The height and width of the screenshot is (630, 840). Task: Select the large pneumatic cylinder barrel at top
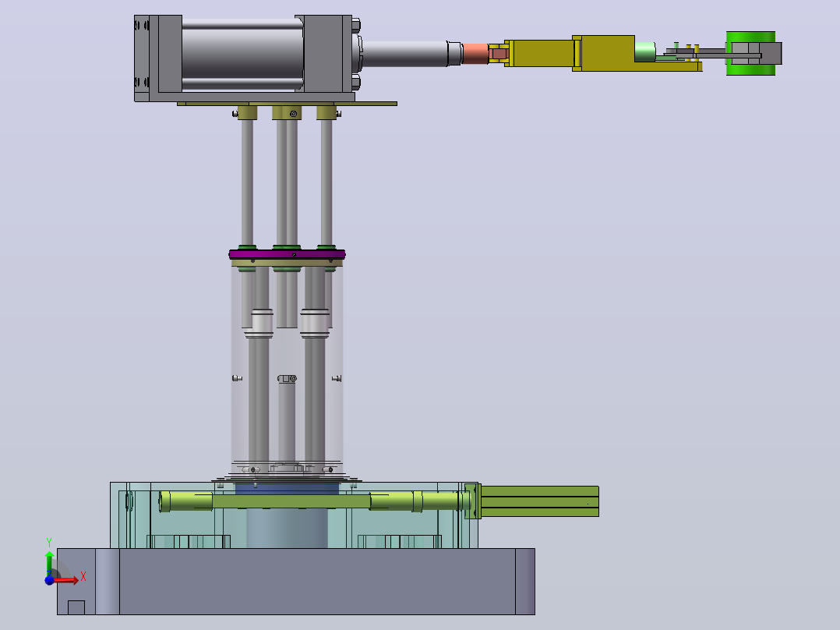click(242, 54)
